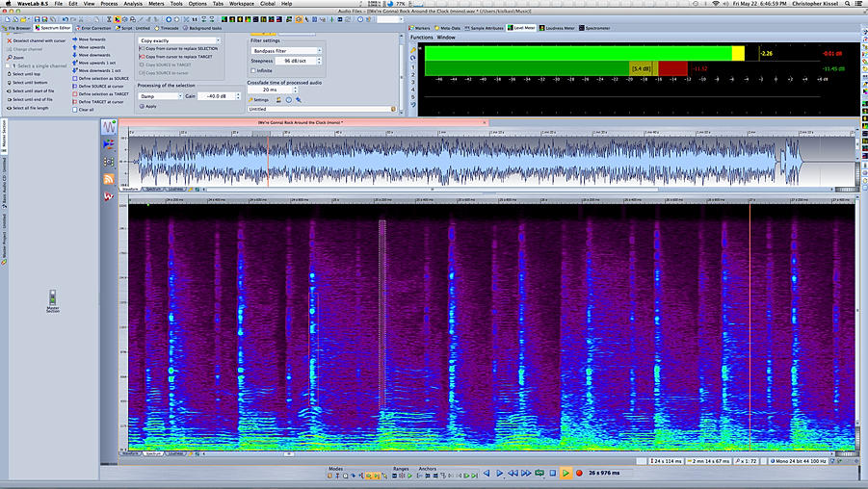This screenshot has height=489, width=868.
Task: Click the Record button in the transport
Action: 579,473
